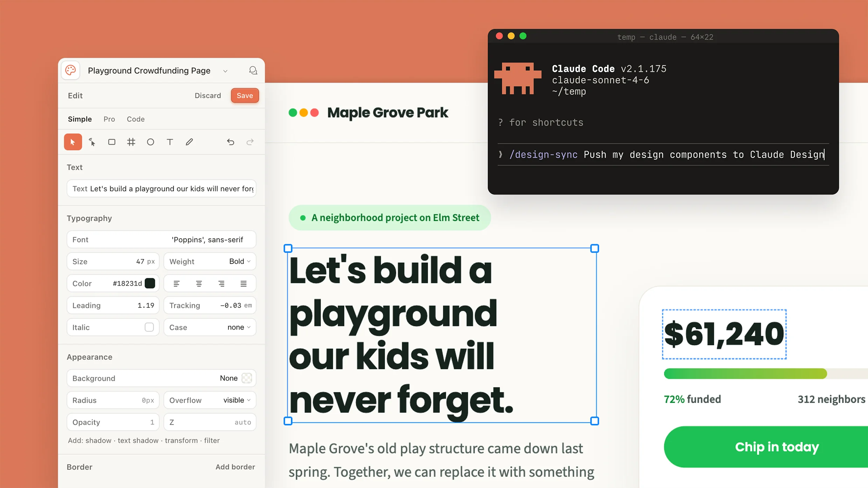
Task: Click the 72% funded label
Action: point(692,399)
